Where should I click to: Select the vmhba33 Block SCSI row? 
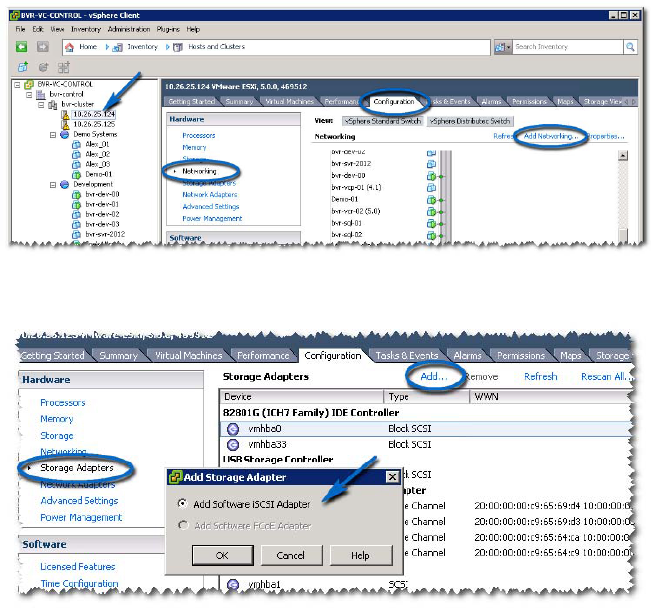[x=425, y=445]
